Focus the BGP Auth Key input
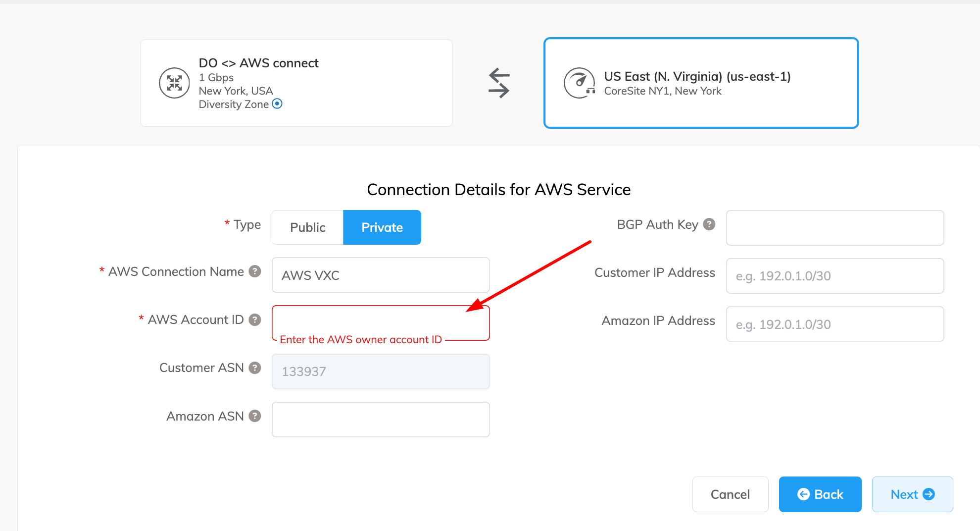The width and height of the screenshot is (980, 531). tap(834, 228)
